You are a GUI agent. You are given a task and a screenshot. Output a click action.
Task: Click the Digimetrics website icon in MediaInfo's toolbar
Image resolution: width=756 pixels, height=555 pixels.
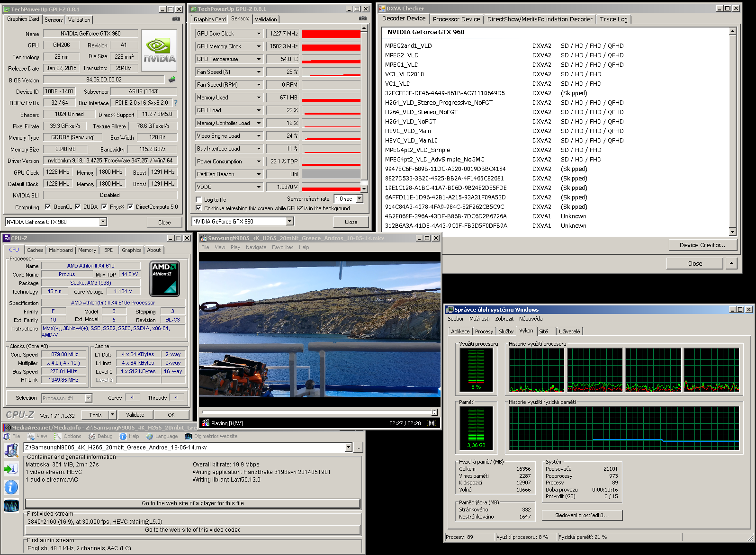click(x=189, y=437)
